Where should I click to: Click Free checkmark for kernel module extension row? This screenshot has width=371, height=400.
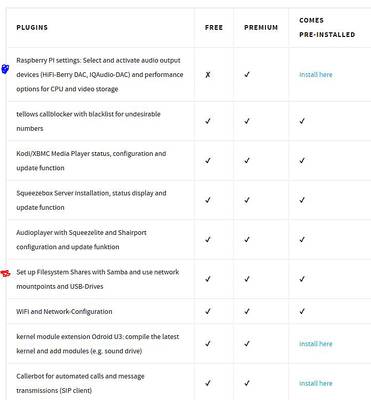pyautogui.click(x=208, y=343)
